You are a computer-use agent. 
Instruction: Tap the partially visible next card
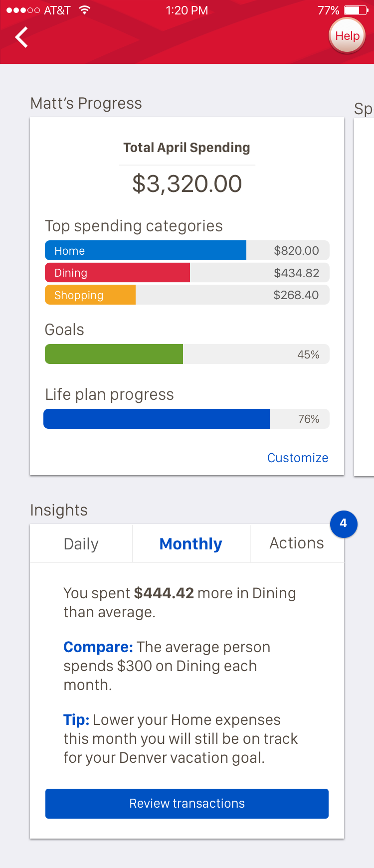(x=364, y=294)
